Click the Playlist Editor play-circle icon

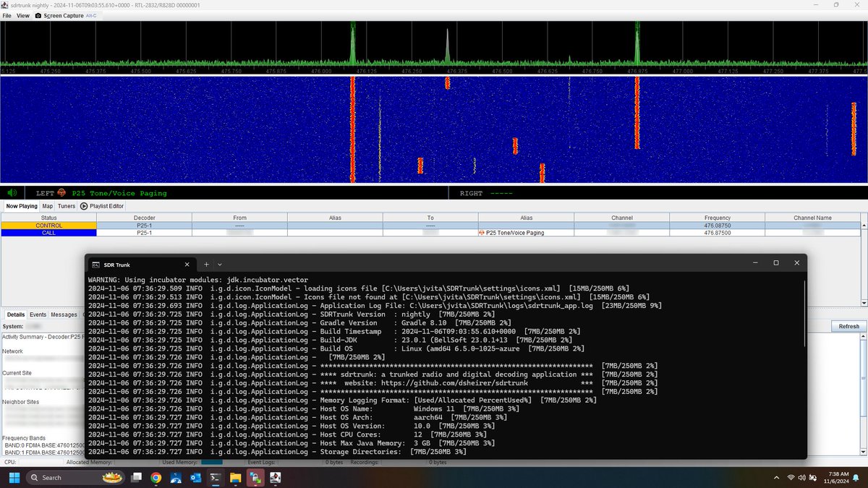coord(84,206)
